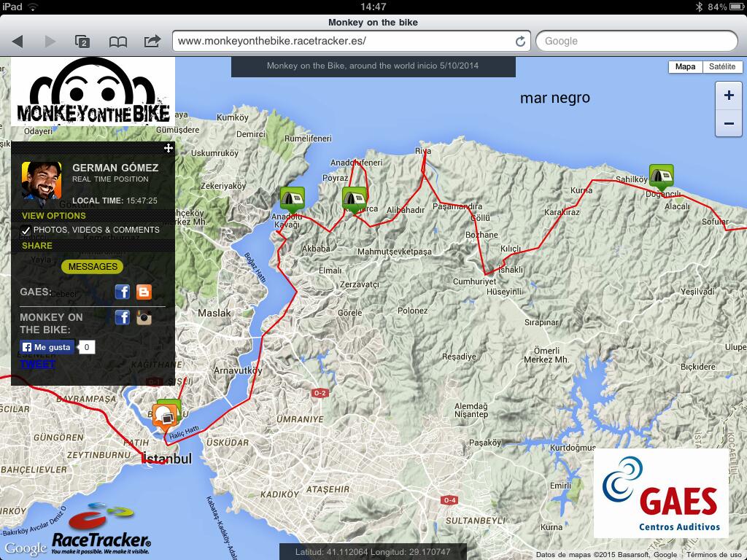Open the Términos de uso link
This screenshot has height=560, width=747.
point(716,555)
